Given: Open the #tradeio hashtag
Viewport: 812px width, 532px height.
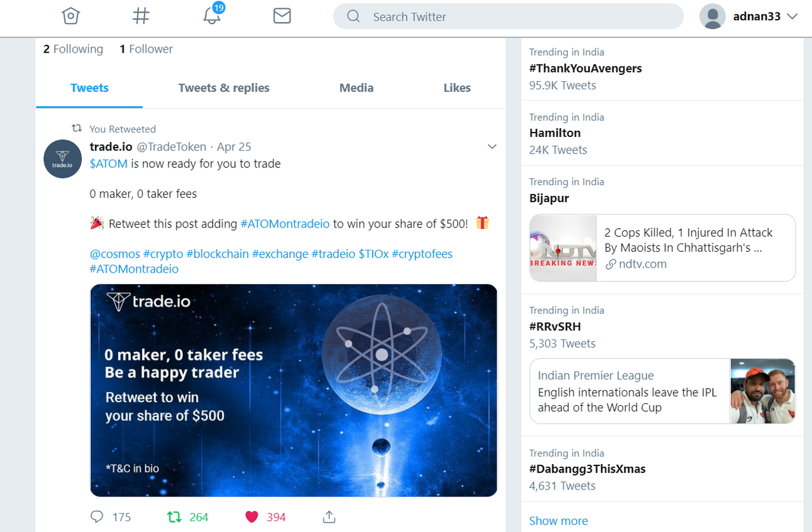Looking at the screenshot, I should pos(333,254).
